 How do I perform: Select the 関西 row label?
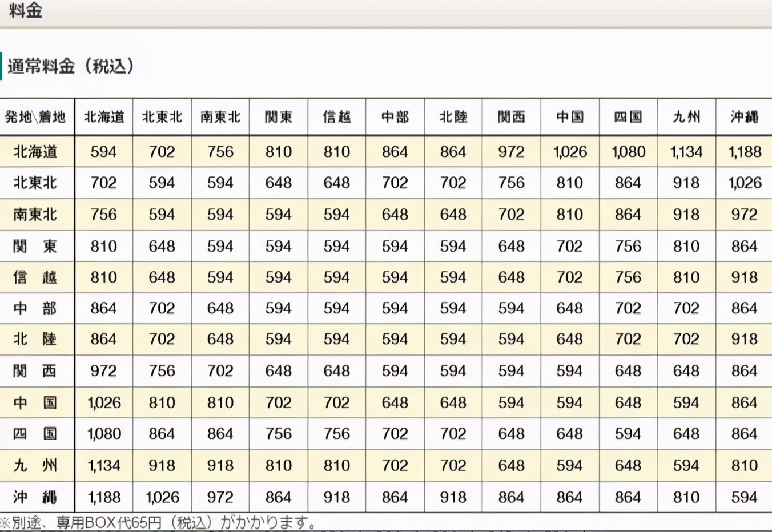pyautogui.click(x=37, y=370)
